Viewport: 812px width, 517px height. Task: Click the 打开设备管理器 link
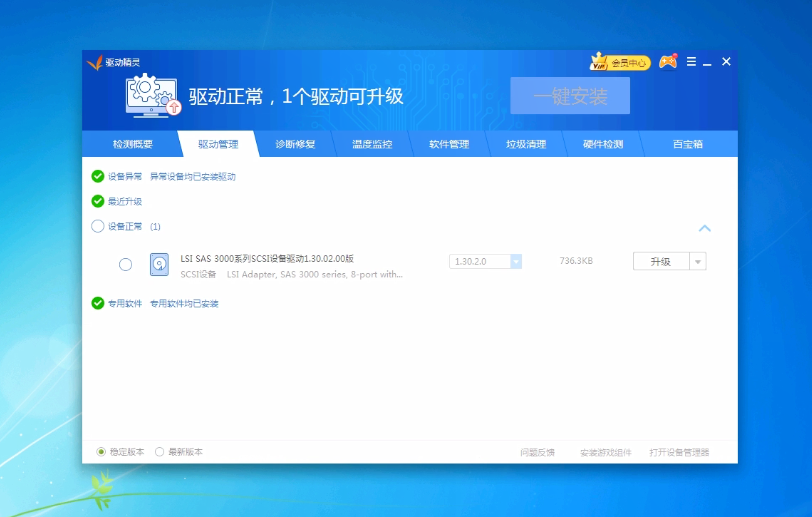[x=679, y=452]
